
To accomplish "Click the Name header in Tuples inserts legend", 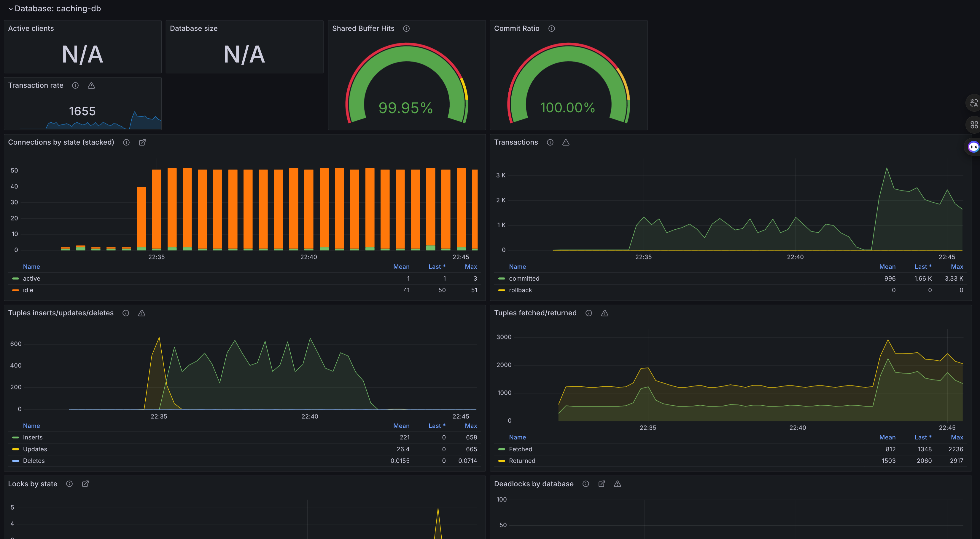I will coord(31,426).
